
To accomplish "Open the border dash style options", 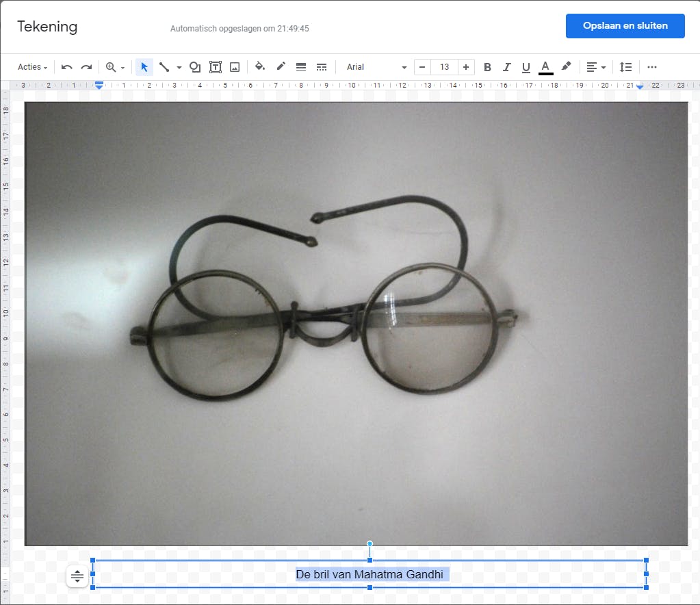I will [x=321, y=67].
